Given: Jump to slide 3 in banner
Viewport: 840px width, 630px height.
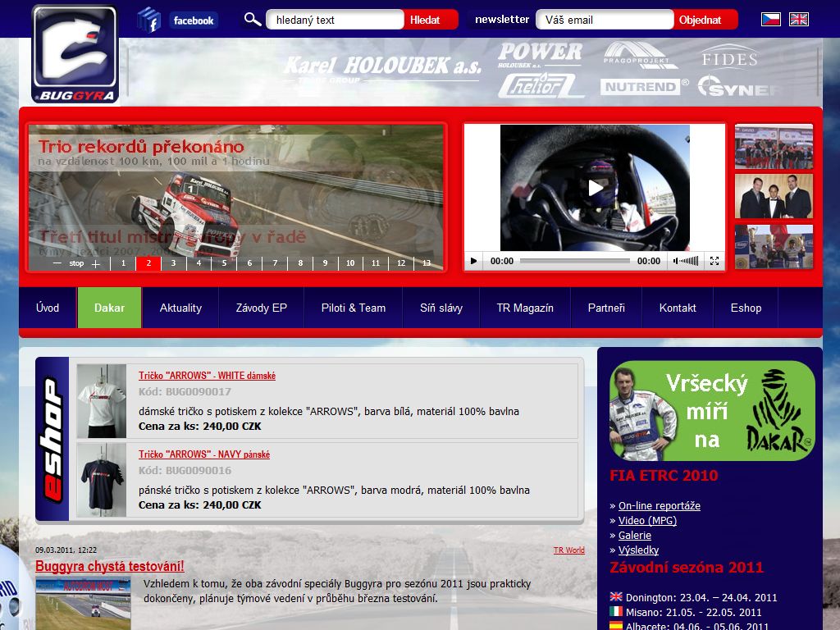Looking at the screenshot, I should point(174,263).
